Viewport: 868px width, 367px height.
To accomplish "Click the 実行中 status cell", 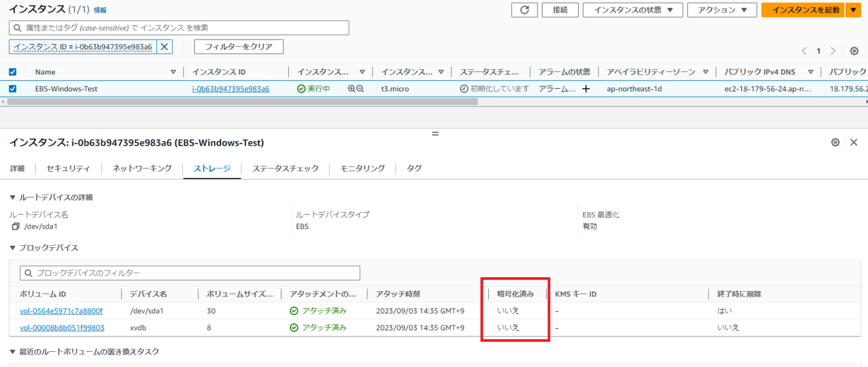I will 314,89.
